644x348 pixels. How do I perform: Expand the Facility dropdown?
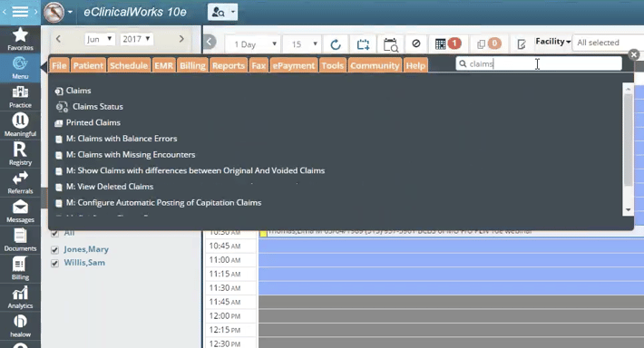click(552, 42)
